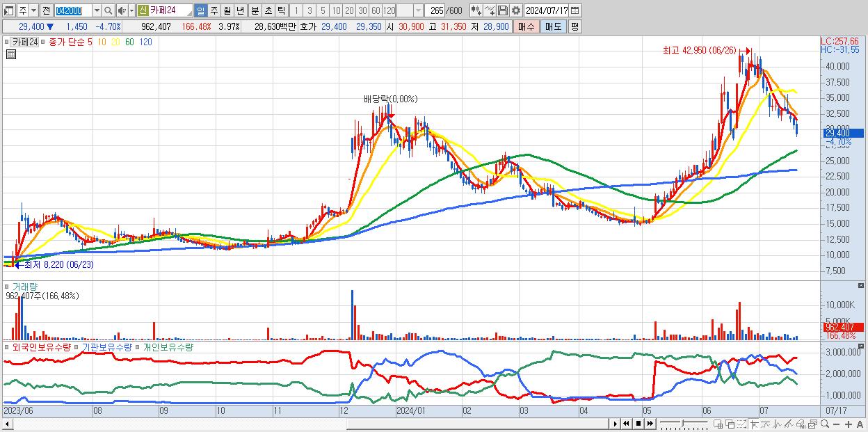The image size is (868, 432).
Task: Toggle the 거래량 volume panel marker
Action: (x=7, y=287)
